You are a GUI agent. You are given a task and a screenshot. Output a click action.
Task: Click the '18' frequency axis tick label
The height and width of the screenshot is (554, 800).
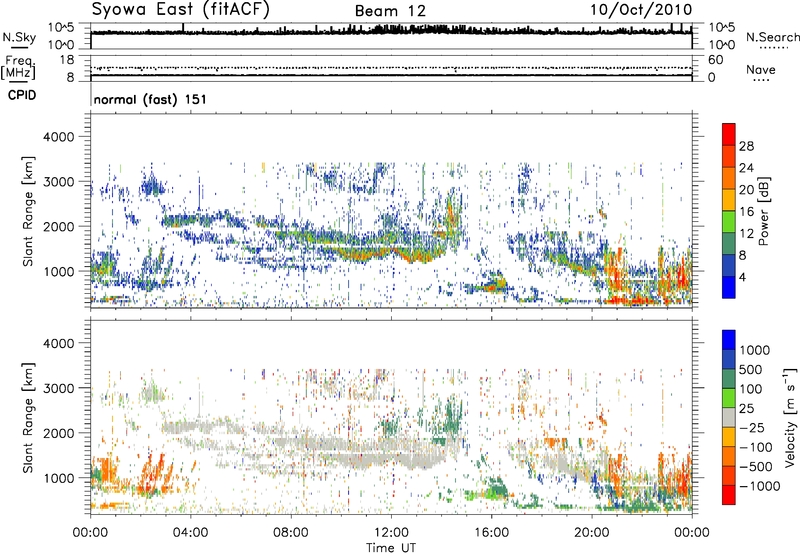point(67,60)
